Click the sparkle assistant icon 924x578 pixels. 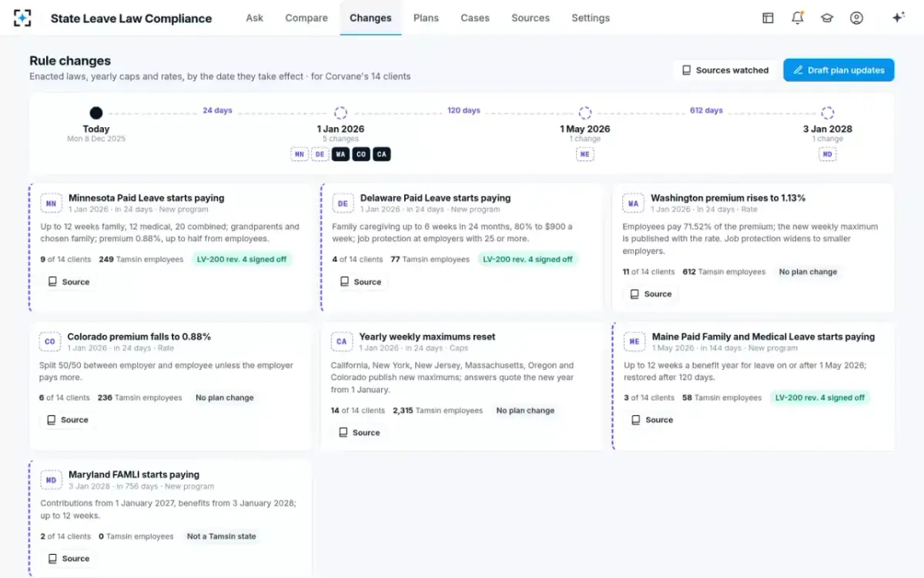coord(898,18)
